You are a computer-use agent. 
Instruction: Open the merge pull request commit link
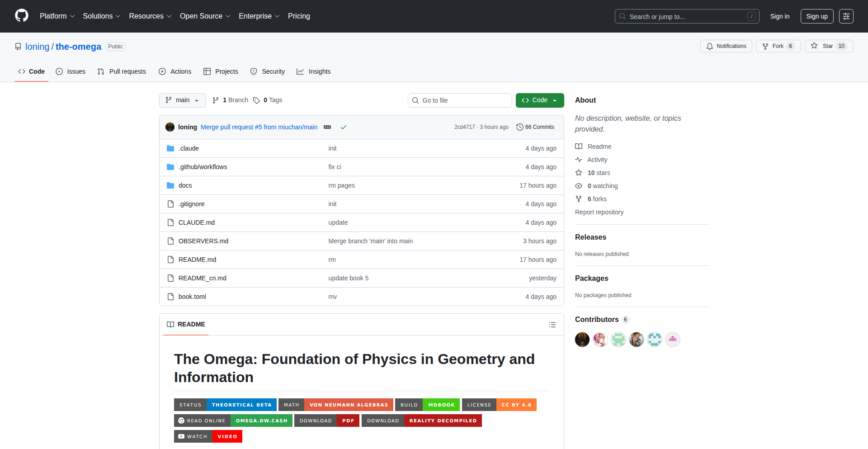[x=259, y=127]
